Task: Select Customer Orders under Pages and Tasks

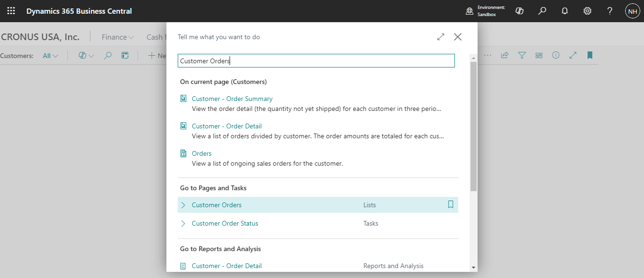Action: 216,205
